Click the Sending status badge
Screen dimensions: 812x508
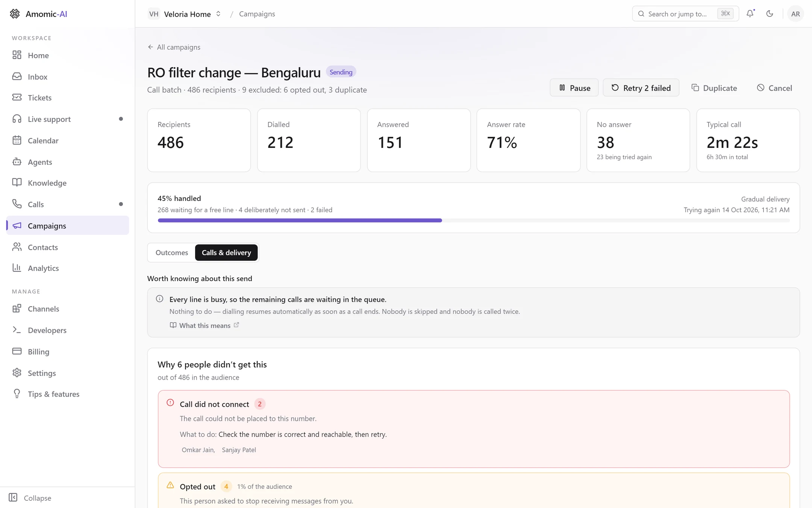tap(341, 72)
